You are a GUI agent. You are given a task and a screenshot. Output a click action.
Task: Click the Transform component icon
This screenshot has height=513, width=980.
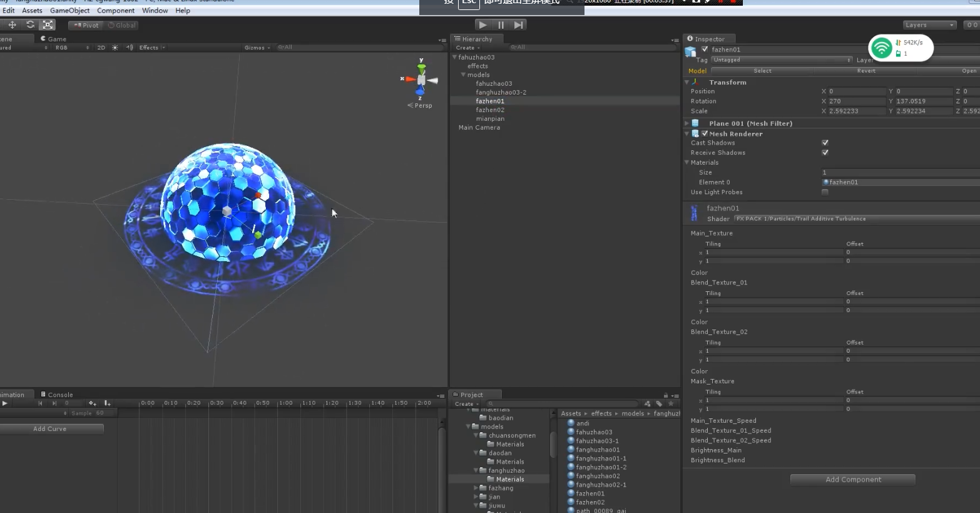click(x=695, y=82)
